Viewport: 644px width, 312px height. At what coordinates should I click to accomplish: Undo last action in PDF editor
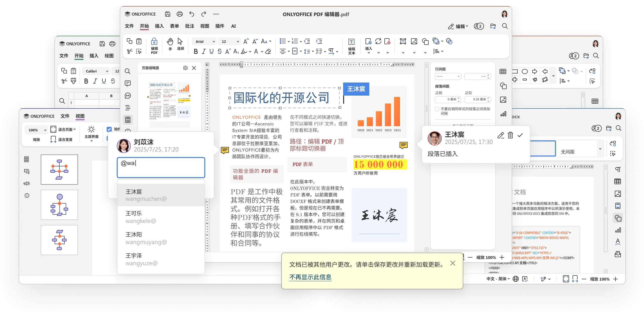pyautogui.click(x=192, y=14)
